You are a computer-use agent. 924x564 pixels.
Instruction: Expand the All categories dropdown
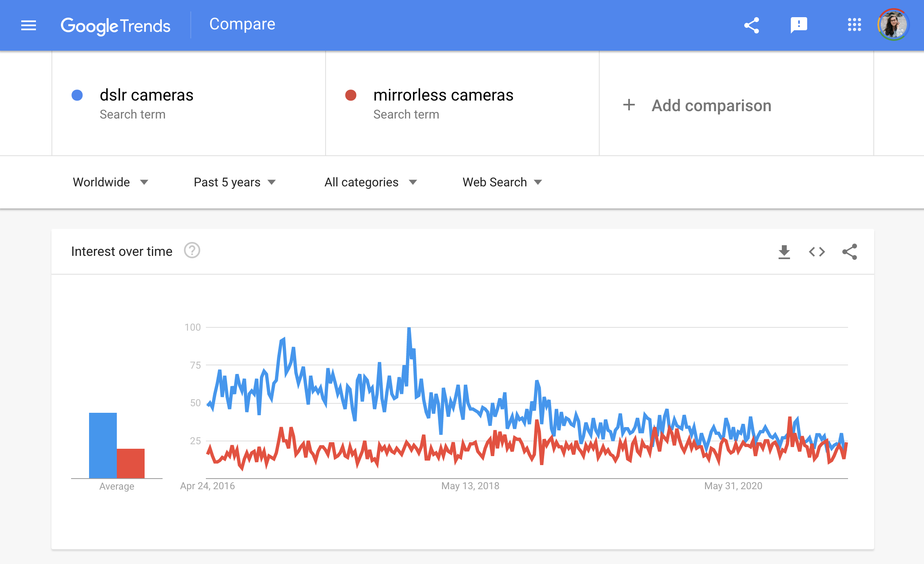(x=370, y=182)
